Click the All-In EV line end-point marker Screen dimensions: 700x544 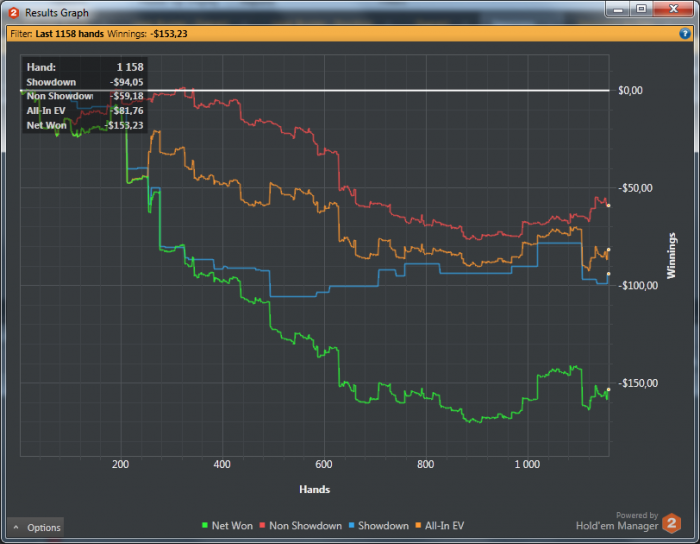(x=608, y=250)
